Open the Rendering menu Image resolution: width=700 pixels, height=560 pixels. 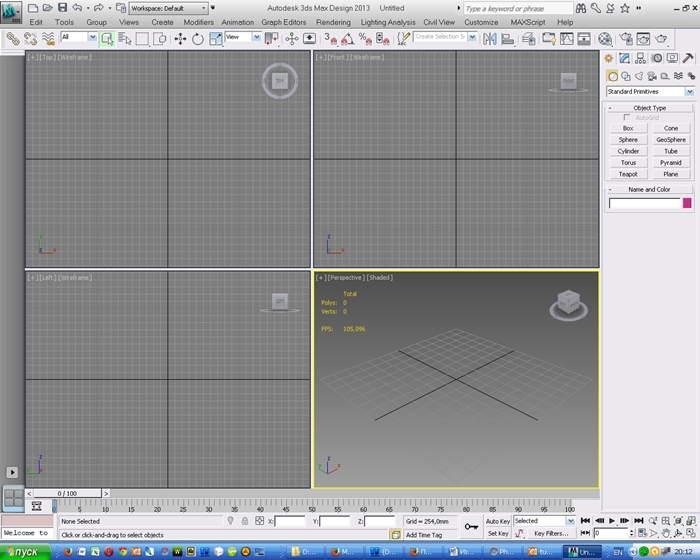(333, 22)
